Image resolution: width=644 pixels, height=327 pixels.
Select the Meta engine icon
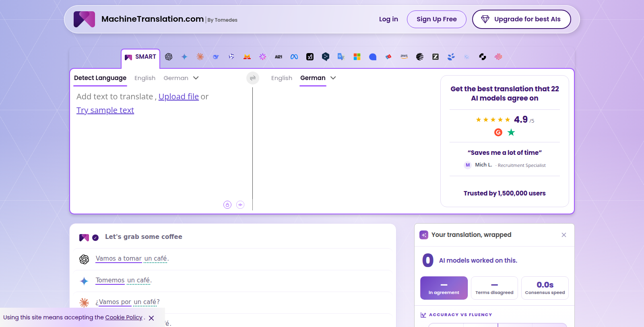click(x=294, y=57)
